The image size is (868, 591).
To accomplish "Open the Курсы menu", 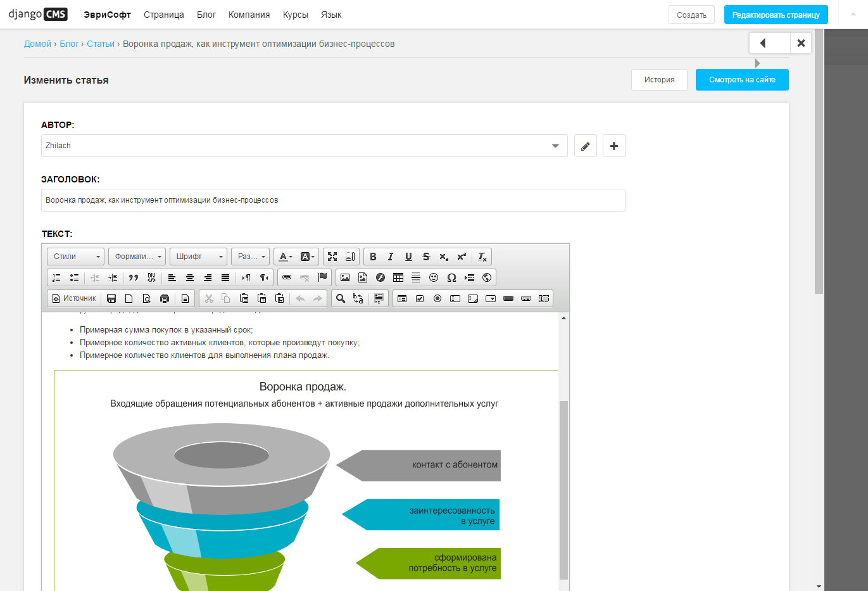I will 296,15.
